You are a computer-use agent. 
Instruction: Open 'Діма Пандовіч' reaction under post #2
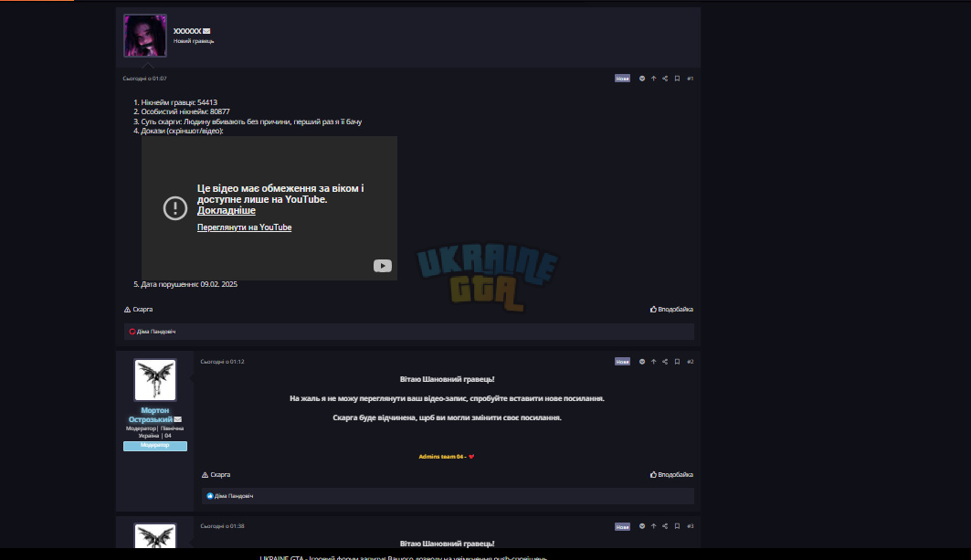234,496
